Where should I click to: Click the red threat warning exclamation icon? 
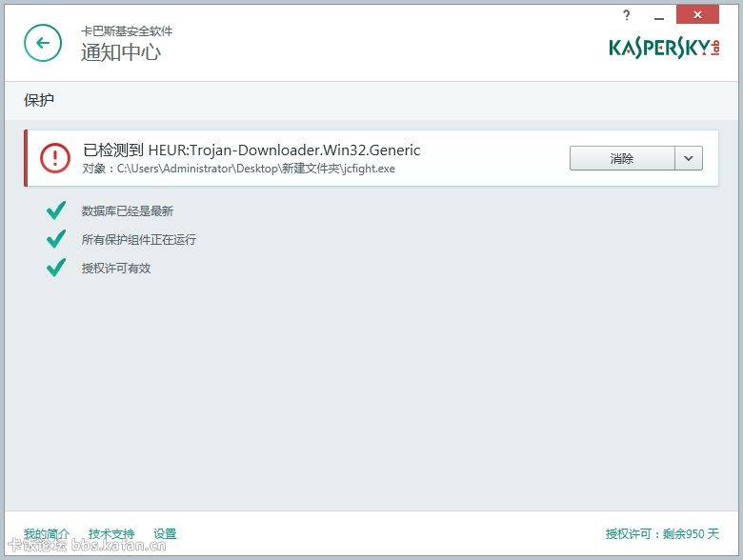click(x=55, y=158)
